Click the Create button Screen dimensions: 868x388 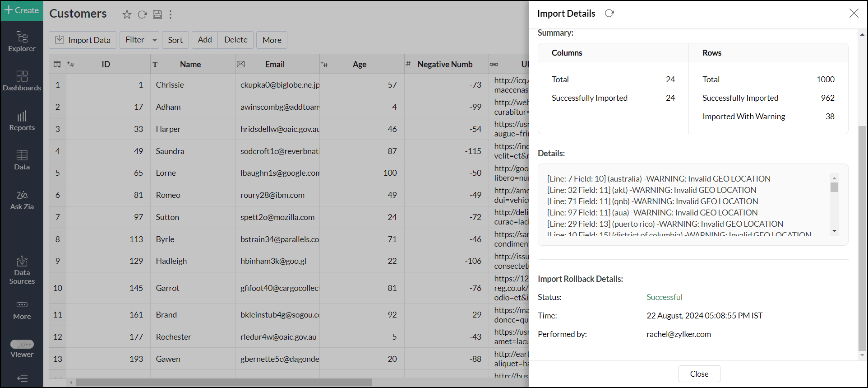click(22, 10)
